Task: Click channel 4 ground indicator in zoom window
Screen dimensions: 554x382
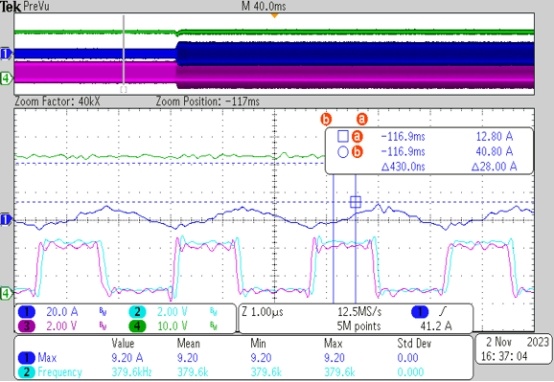Action: (6, 293)
